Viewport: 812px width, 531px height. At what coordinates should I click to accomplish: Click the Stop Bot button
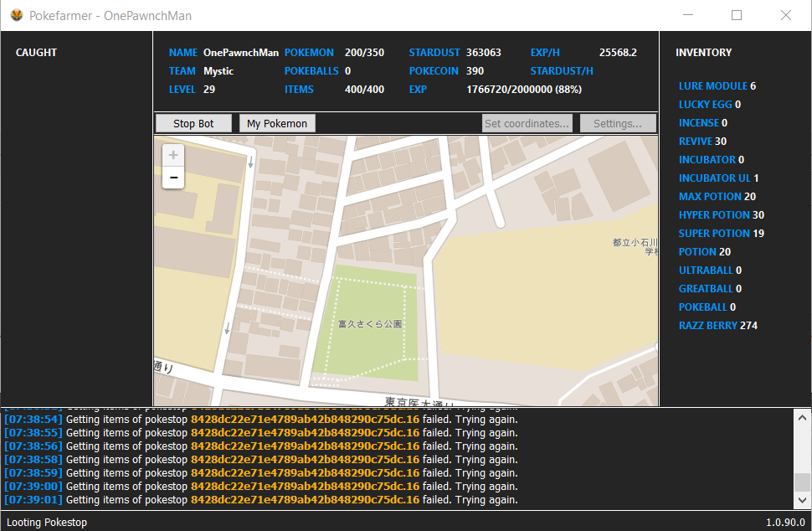pos(193,123)
